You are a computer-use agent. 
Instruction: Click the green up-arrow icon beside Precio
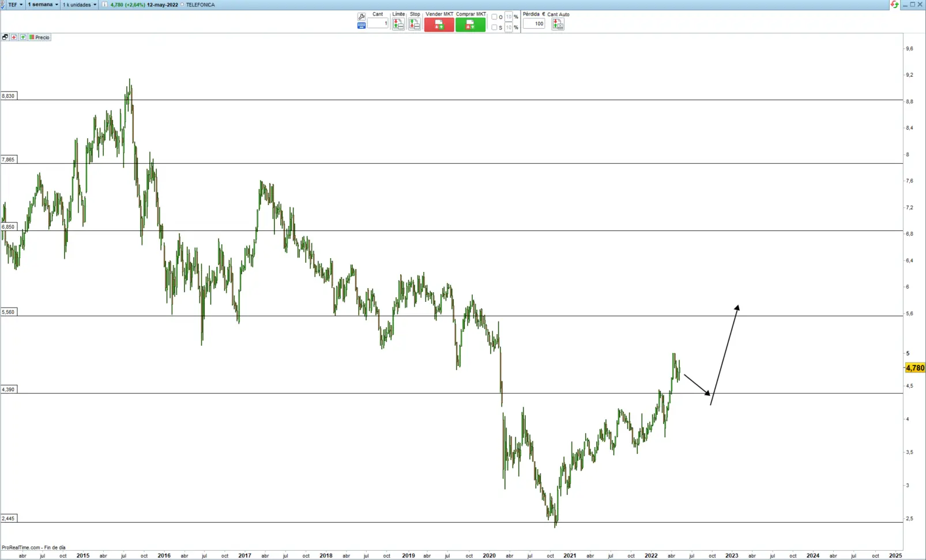pos(23,37)
